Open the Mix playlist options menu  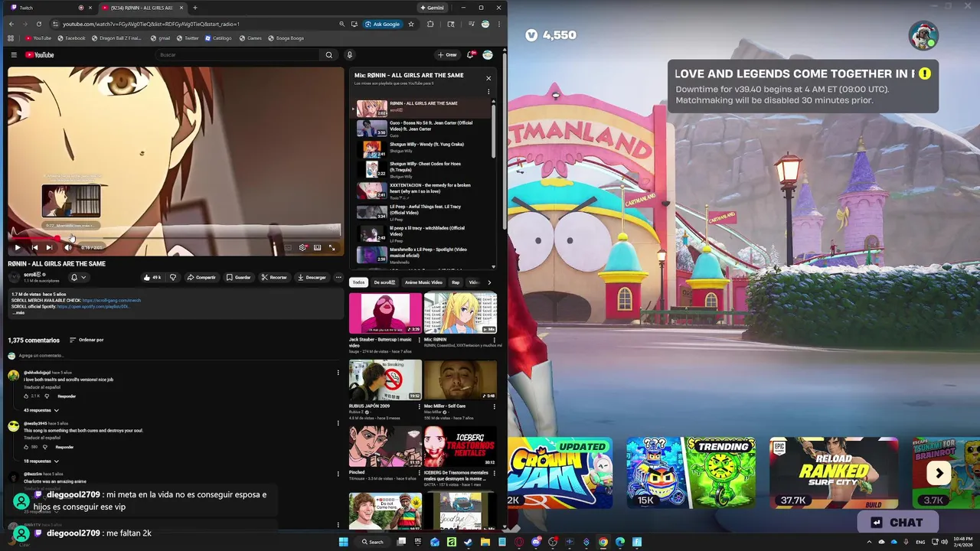[x=488, y=93]
